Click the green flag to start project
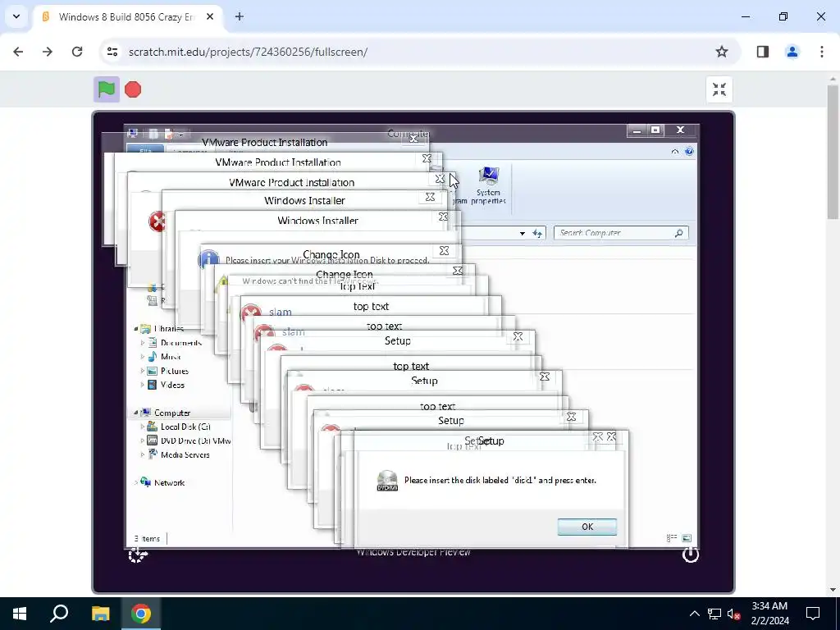The image size is (840, 630). 106,89
